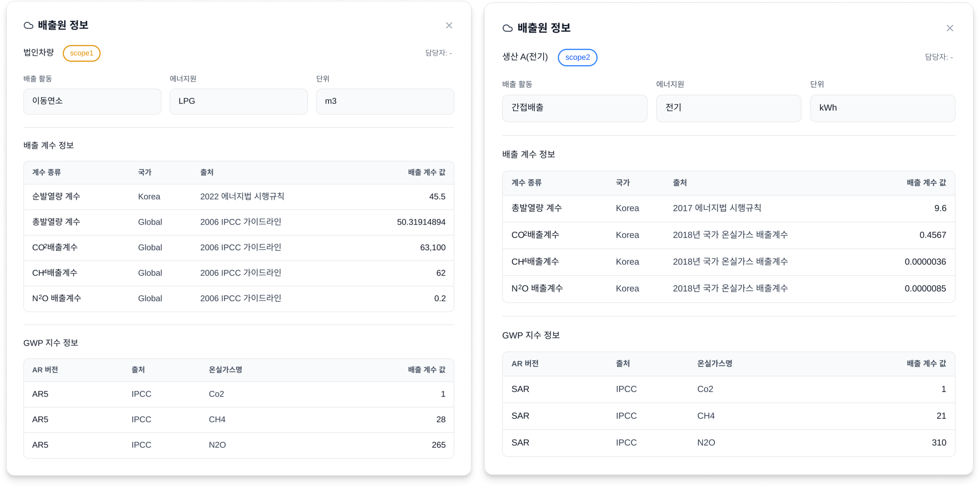The height and width of the screenshot is (487, 980).
Task: Click the 계수 종류 column header in left table
Action: (46, 173)
